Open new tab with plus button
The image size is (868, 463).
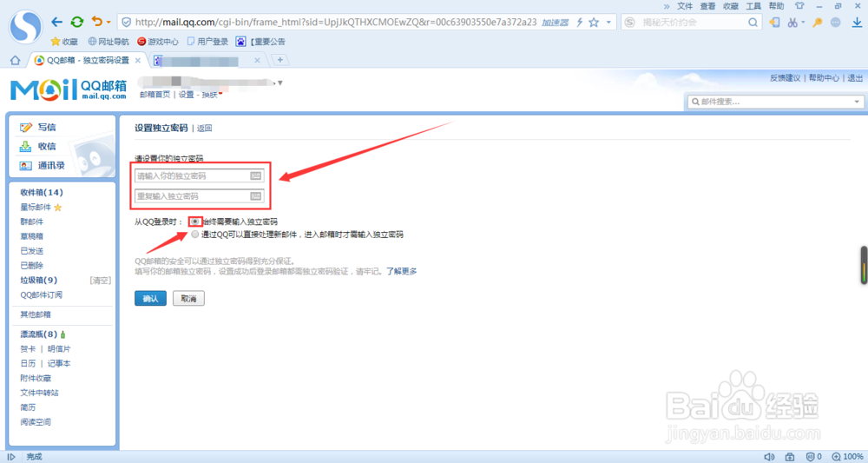(x=280, y=60)
